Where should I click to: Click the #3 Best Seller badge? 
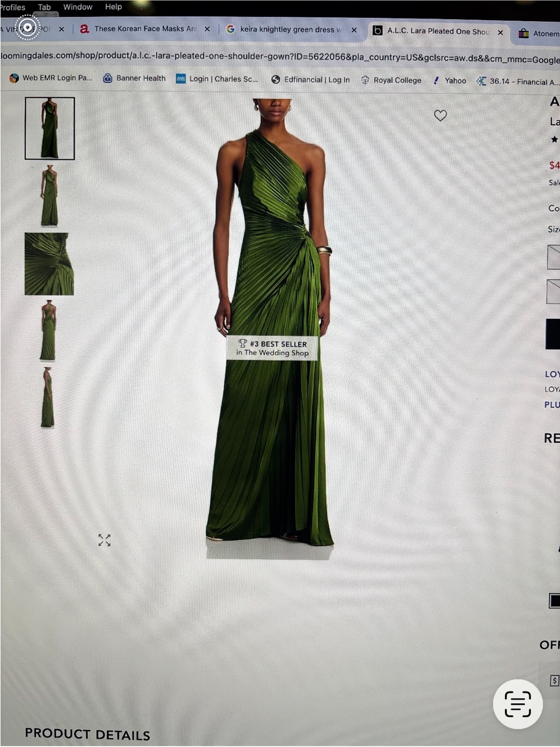click(272, 348)
